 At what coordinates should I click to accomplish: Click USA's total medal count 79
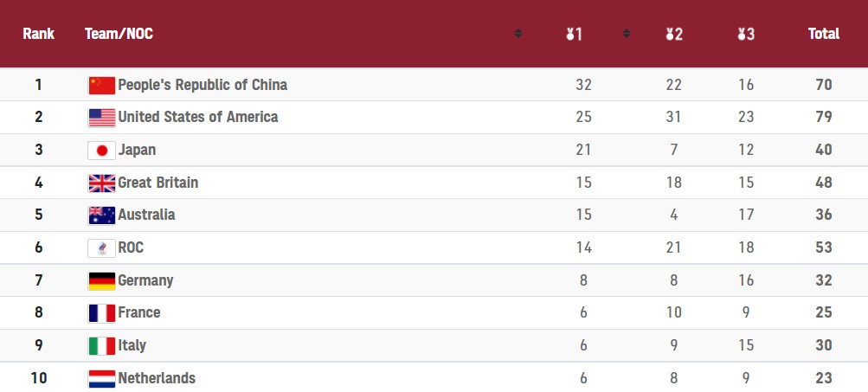(823, 117)
